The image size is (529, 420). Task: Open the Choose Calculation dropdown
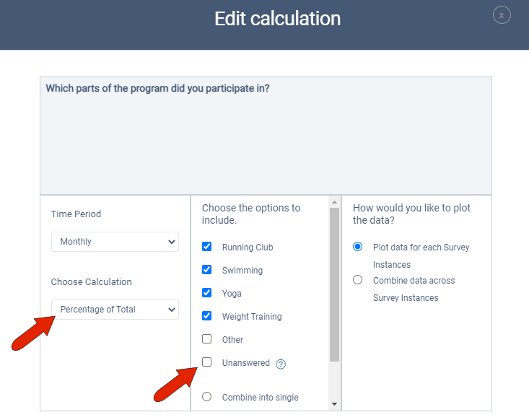tap(115, 310)
